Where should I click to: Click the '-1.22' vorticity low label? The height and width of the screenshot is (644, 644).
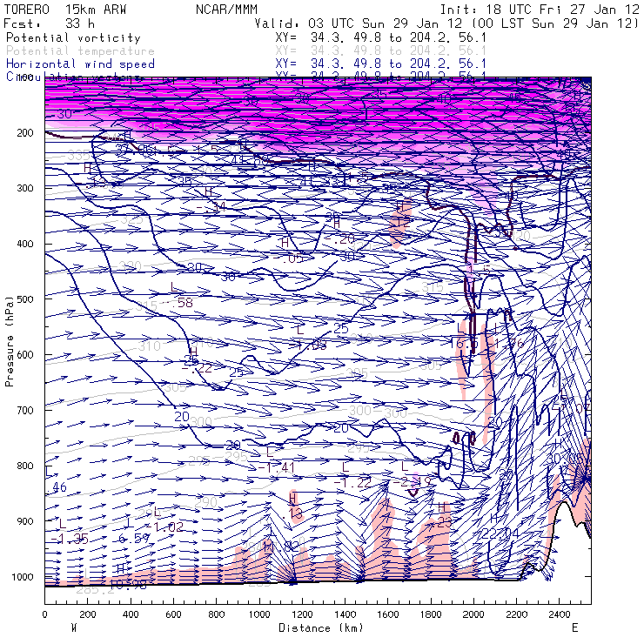353,483
